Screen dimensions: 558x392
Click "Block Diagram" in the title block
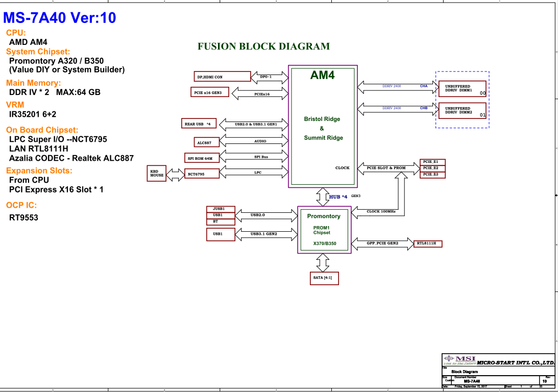tap(465, 372)
